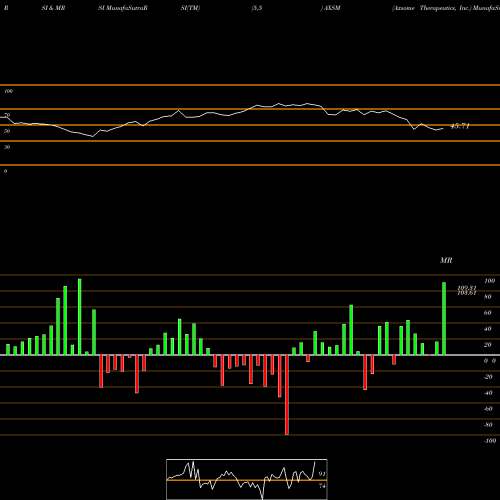
Task: Click the MR axis label -80
Action: click(488, 425)
